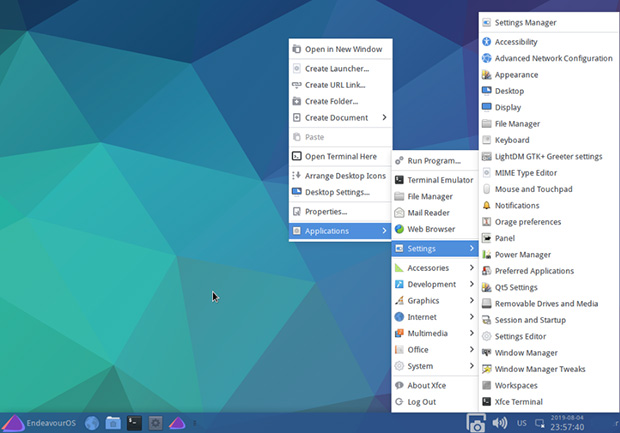The height and width of the screenshot is (433, 620).
Task: Launch the web browser from the panel
Action: (x=92, y=423)
